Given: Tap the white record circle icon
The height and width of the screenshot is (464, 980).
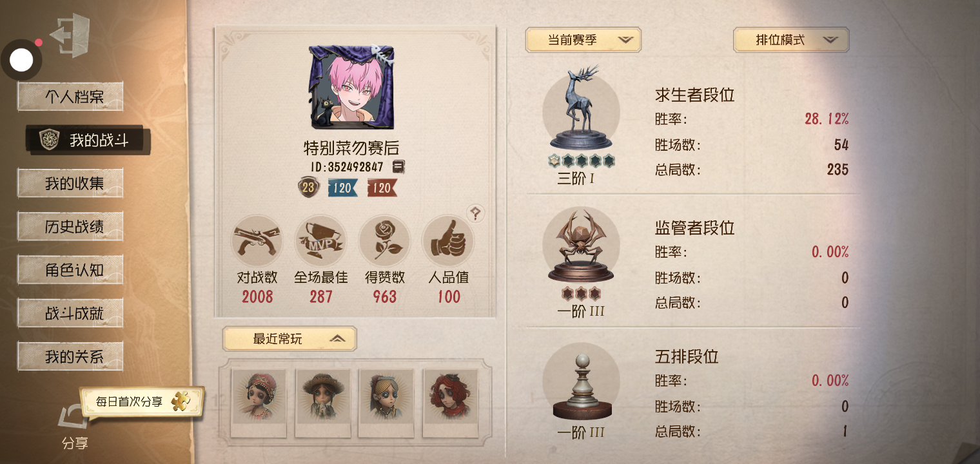Looking at the screenshot, I should coord(21,61).
